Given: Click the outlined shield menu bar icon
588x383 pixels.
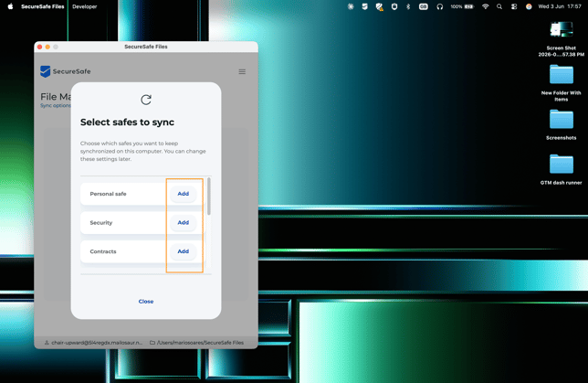Looking at the screenshot, I should 394,6.
